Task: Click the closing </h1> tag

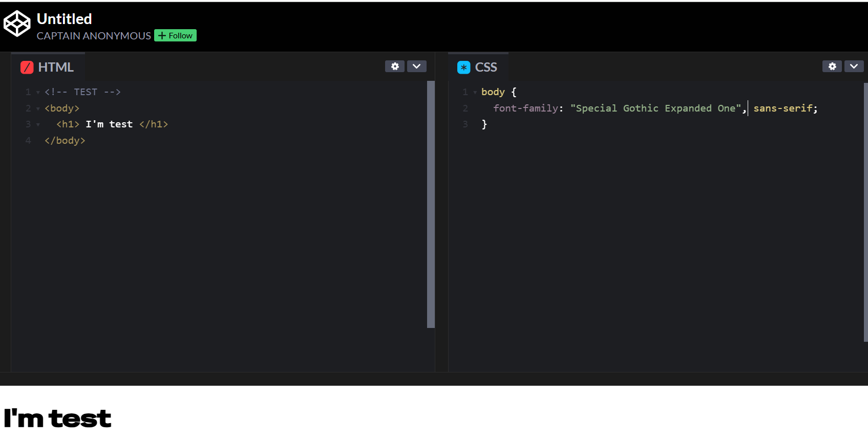Action: (x=154, y=124)
